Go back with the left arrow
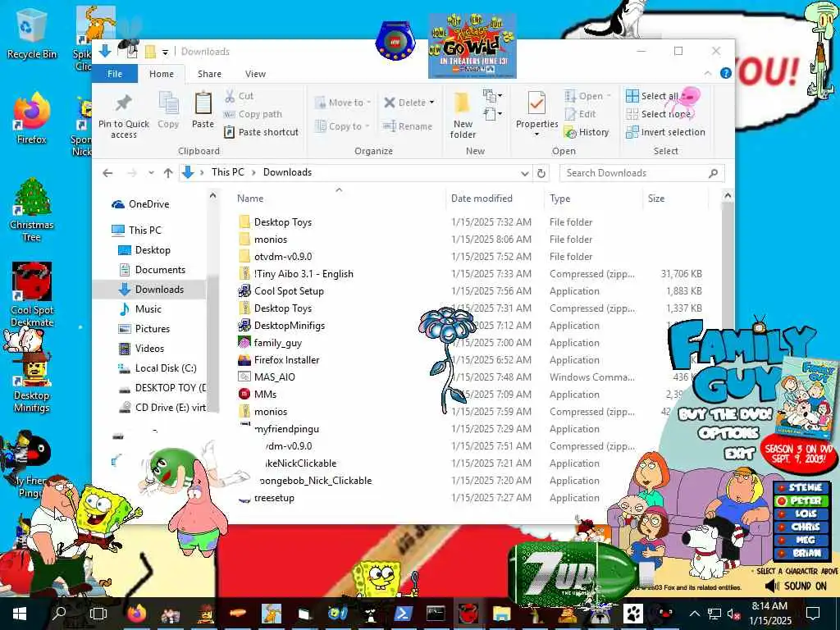This screenshot has width=840, height=630. tap(107, 173)
